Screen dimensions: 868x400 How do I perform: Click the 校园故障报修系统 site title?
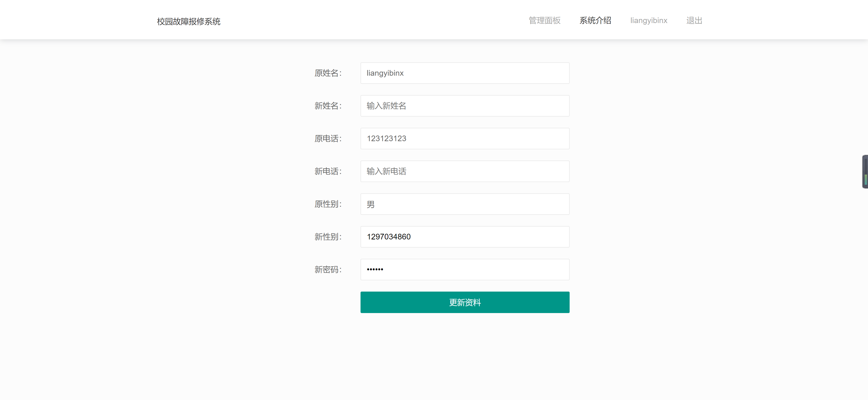tap(188, 21)
